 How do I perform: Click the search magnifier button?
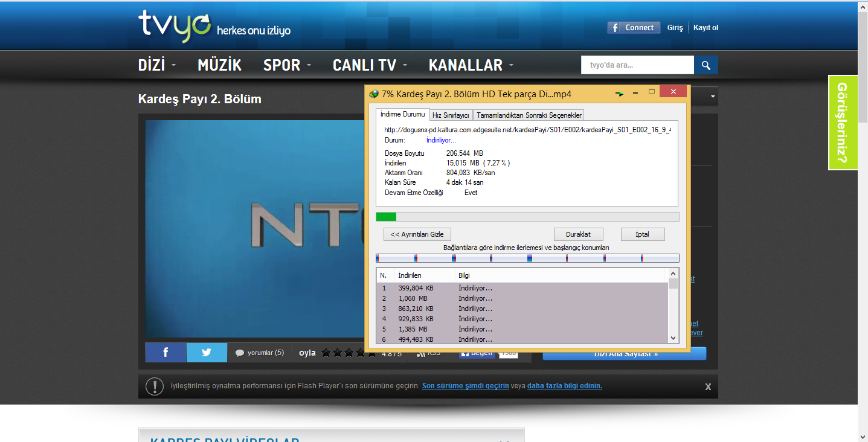(706, 65)
